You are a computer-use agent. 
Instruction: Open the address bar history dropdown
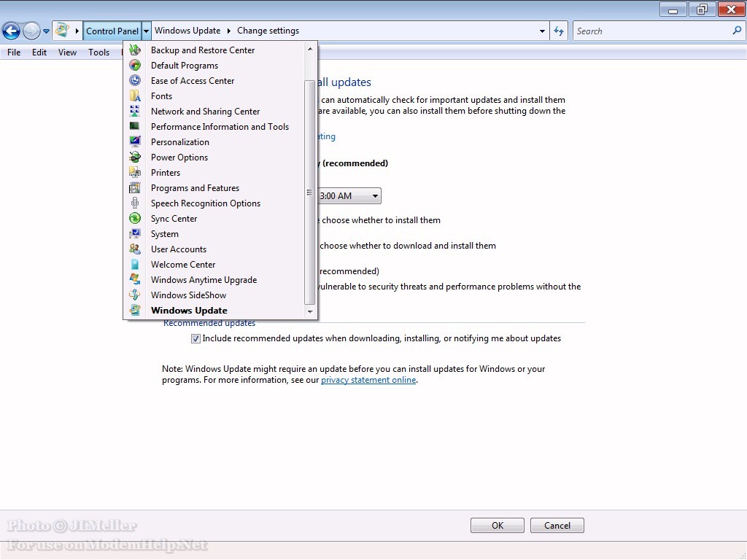[542, 31]
